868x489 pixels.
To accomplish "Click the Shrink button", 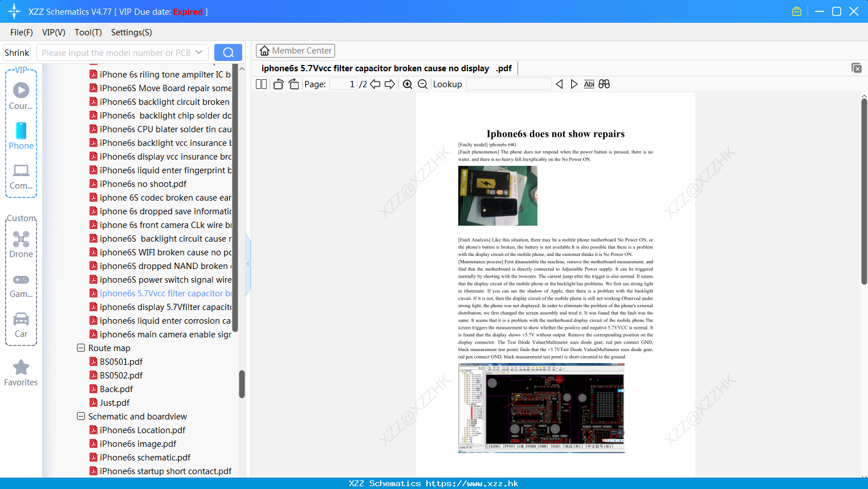I will click(17, 52).
